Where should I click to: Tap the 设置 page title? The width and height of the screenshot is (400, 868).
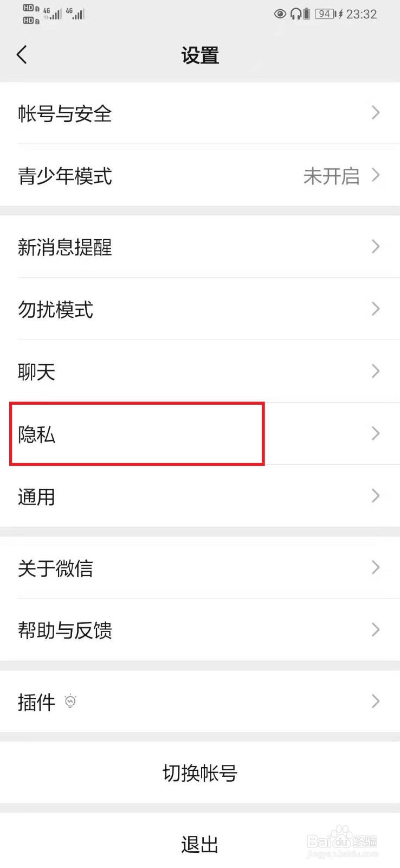[200, 55]
